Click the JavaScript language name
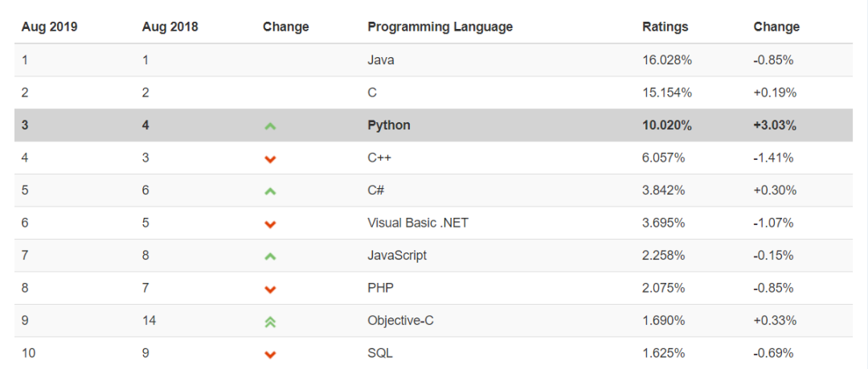Screen dimensions: 868x369 (397, 255)
